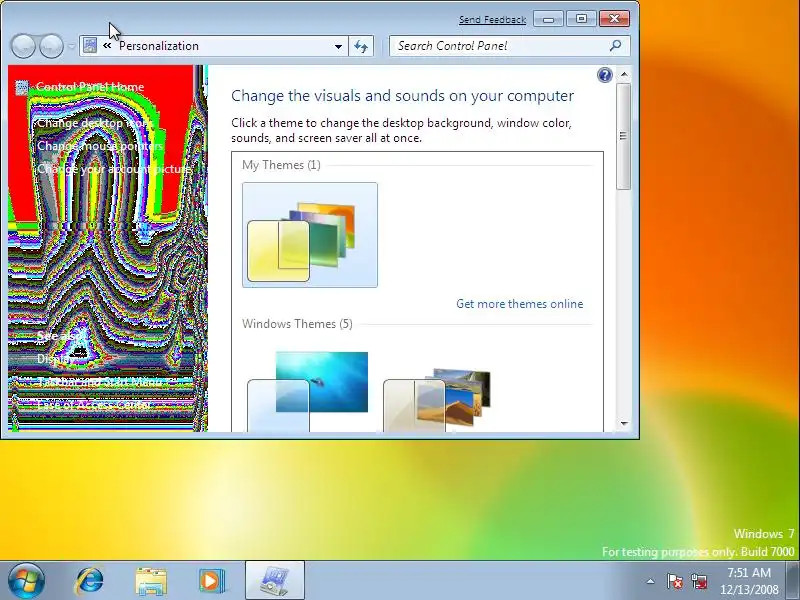The width and height of the screenshot is (800, 600).
Task: Click the magnifier search icon
Action: tap(616, 46)
